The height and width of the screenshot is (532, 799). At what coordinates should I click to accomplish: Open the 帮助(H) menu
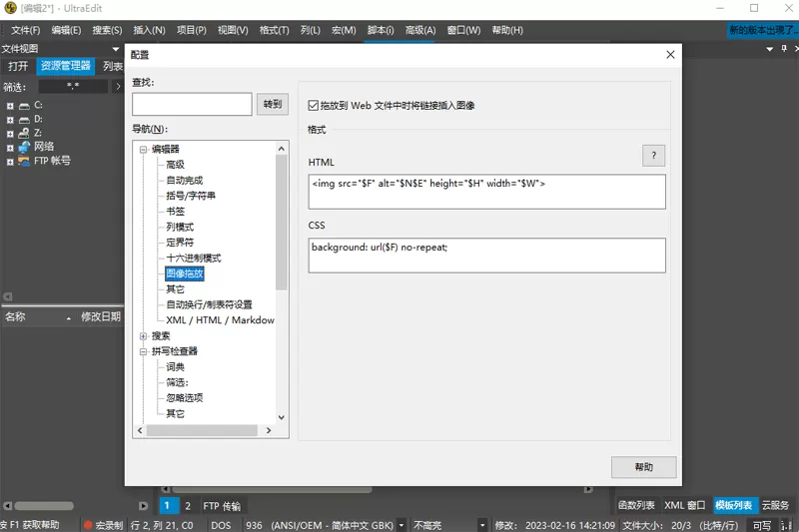click(507, 30)
